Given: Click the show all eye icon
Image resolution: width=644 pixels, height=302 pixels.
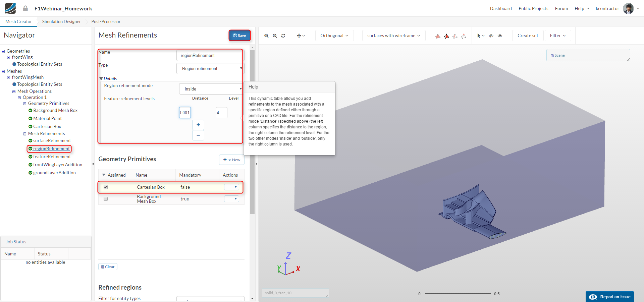Looking at the screenshot, I should (500, 36).
